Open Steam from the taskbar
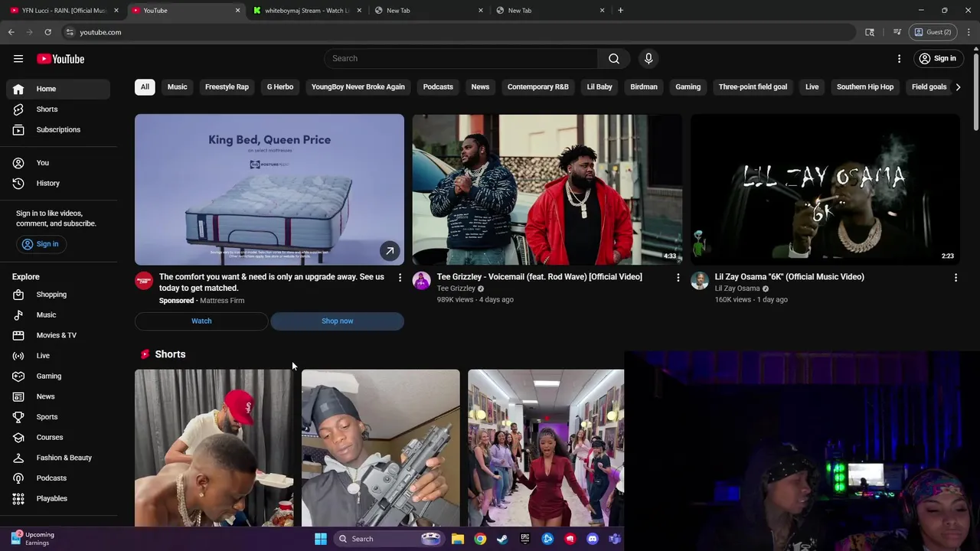Screen dimensions: 980x551 [502, 539]
